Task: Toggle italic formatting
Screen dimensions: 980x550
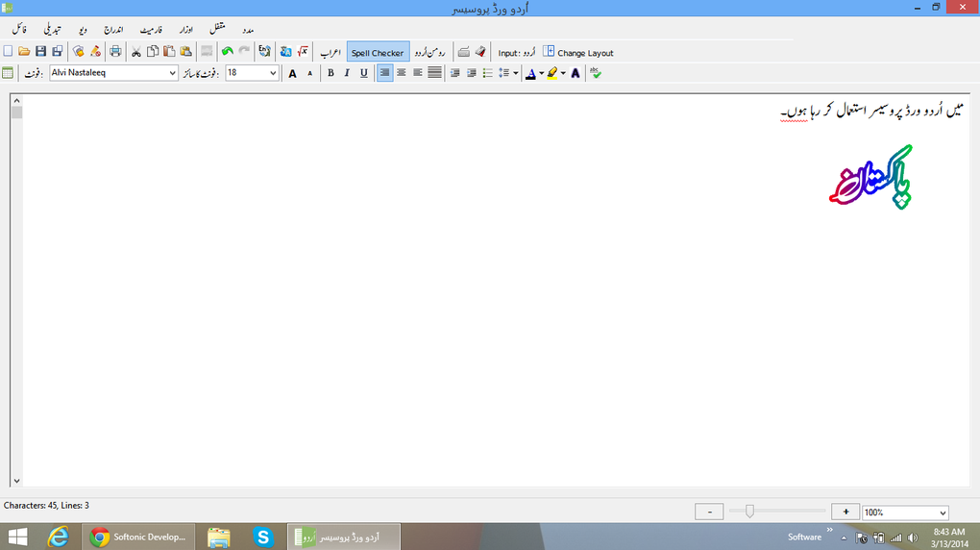Action: (x=347, y=73)
